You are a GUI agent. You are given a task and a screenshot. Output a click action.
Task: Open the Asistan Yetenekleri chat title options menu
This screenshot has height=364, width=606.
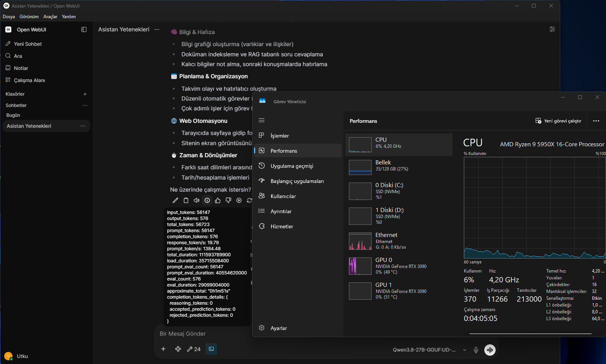(157, 29)
